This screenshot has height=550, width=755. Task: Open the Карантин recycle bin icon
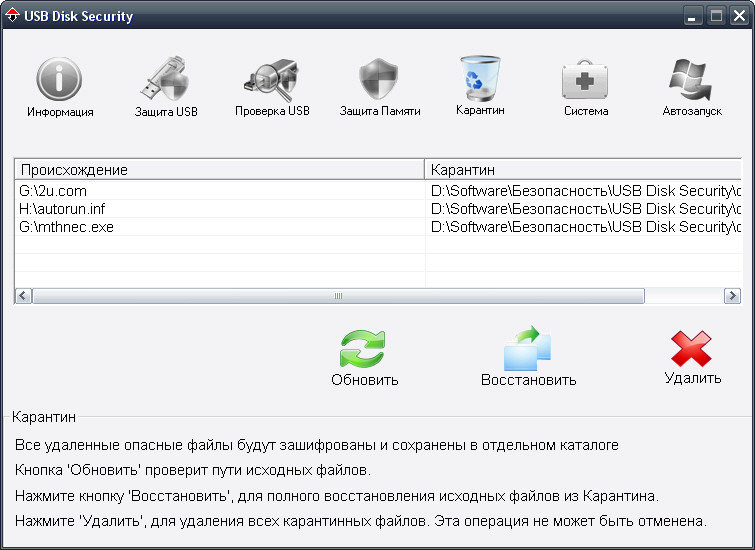tap(480, 78)
